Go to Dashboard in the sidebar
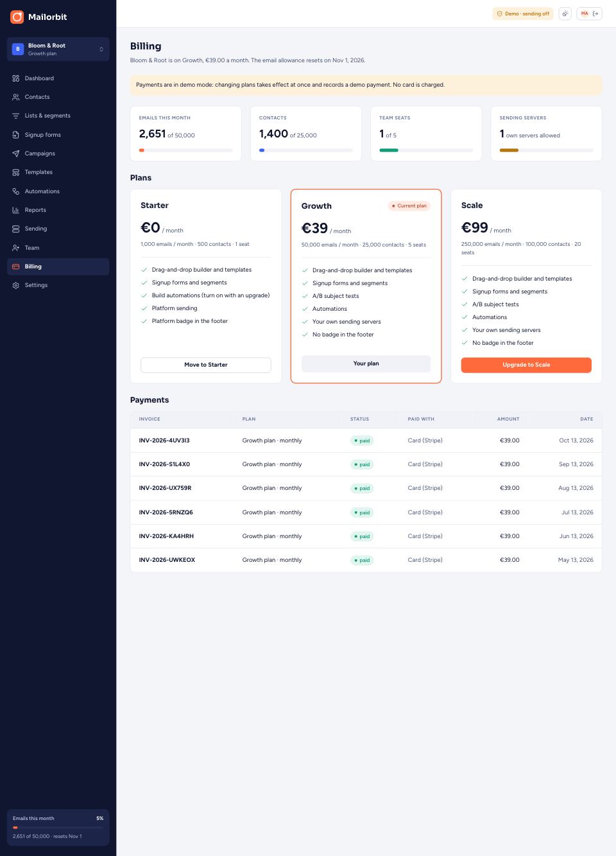 pyautogui.click(x=58, y=78)
